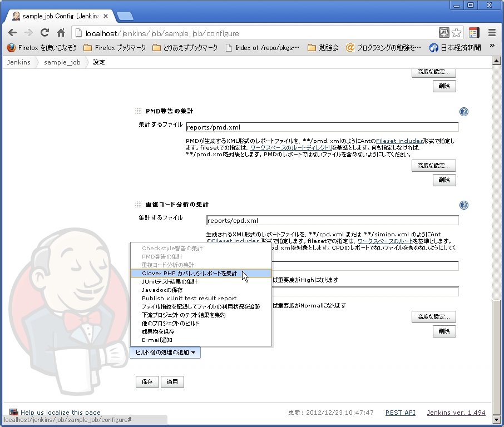
Task: Reload the page with the refresh icon
Action: click(45, 33)
